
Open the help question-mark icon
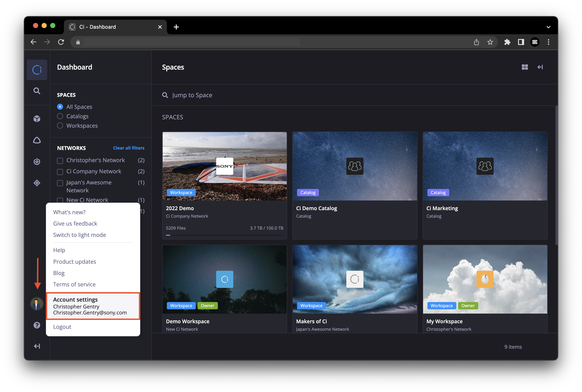pos(37,325)
